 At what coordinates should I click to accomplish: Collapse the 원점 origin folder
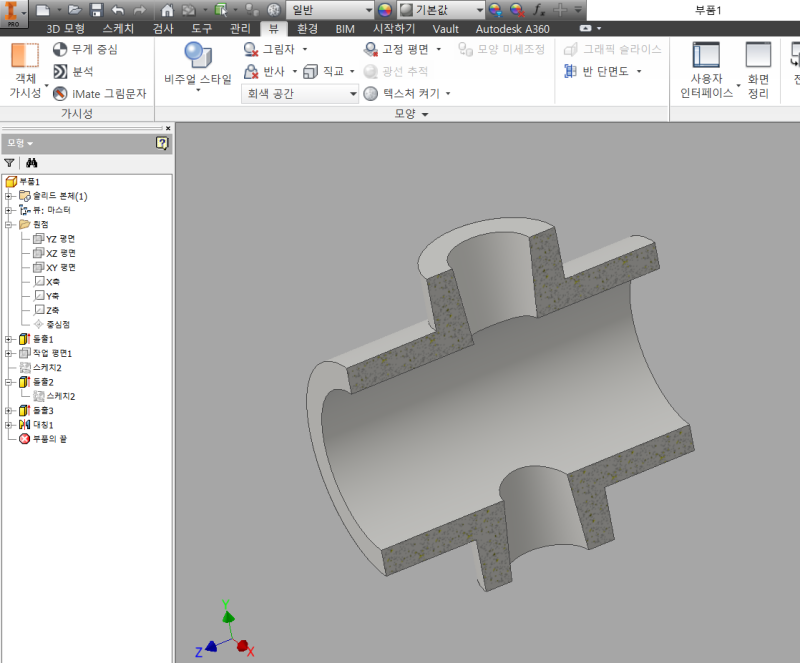point(8,225)
